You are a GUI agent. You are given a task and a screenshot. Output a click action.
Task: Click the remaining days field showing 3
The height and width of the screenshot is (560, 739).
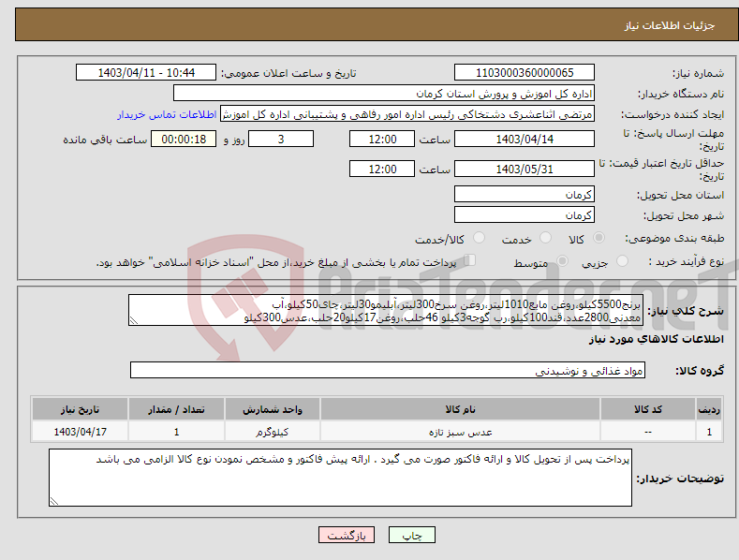click(281, 139)
